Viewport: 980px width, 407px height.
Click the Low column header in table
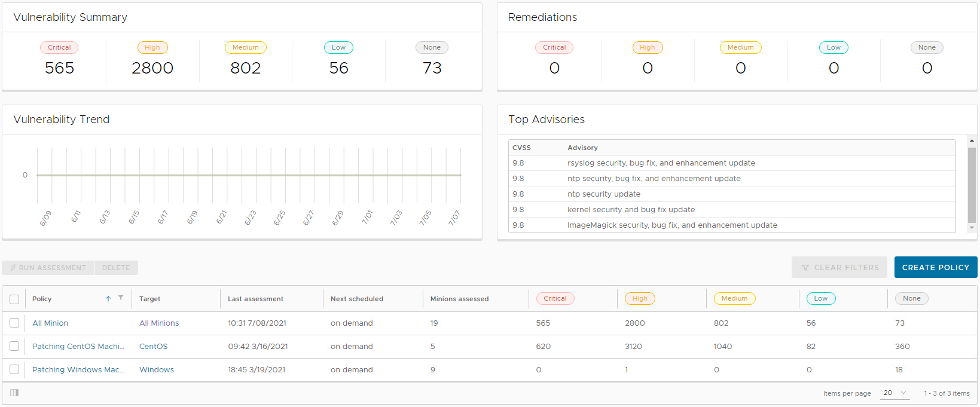click(x=821, y=298)
